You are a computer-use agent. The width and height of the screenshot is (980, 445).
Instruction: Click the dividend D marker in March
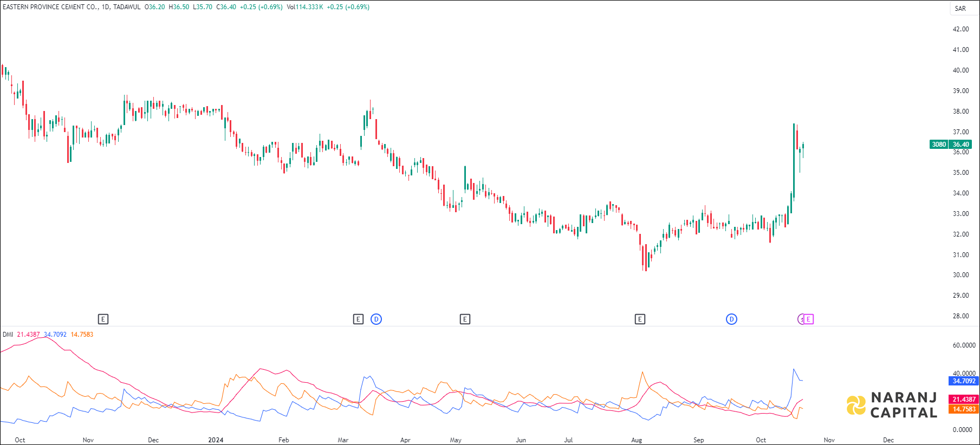(376, 319)
